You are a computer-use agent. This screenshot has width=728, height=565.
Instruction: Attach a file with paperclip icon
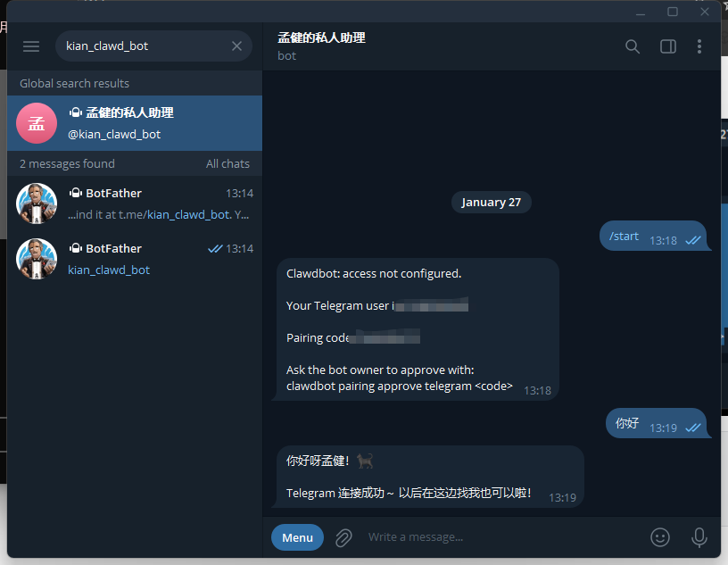pyautogui.click(x=343, y=537)
